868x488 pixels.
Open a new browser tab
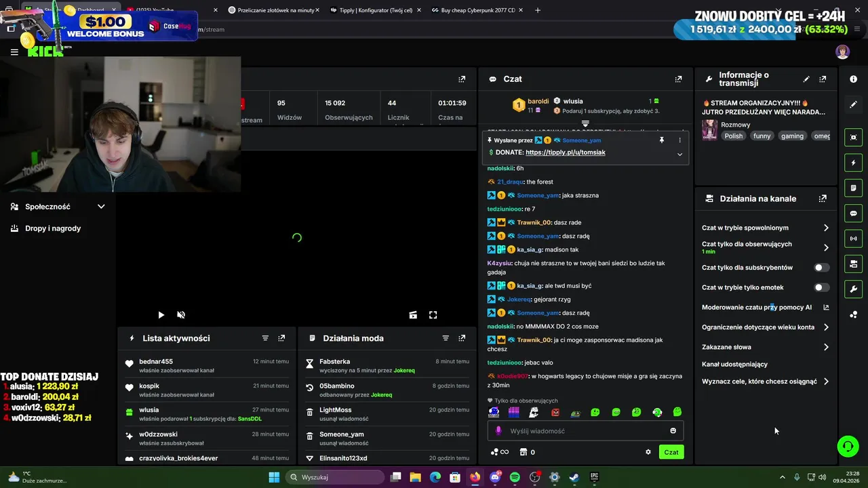pyautogui.click(x=538, y=10)
